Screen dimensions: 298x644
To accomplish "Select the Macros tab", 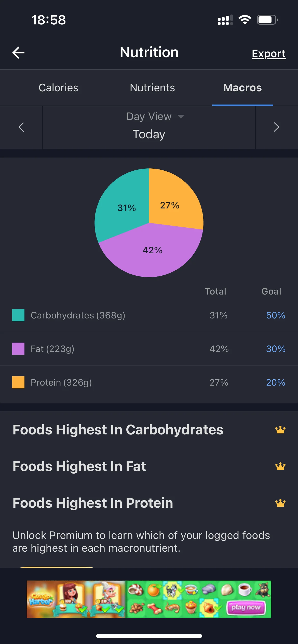I will coord(242,88).
